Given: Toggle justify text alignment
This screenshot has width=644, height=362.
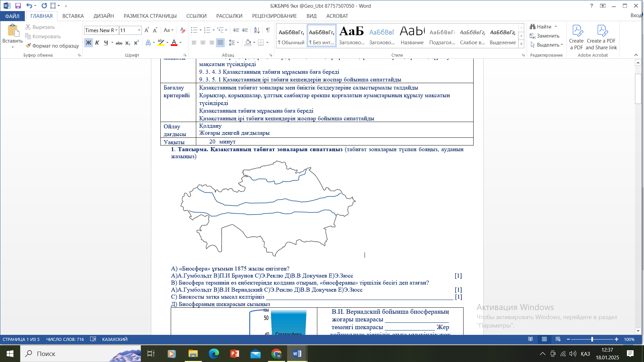Looking at the screenshot, I should click(x=220, y=43).
